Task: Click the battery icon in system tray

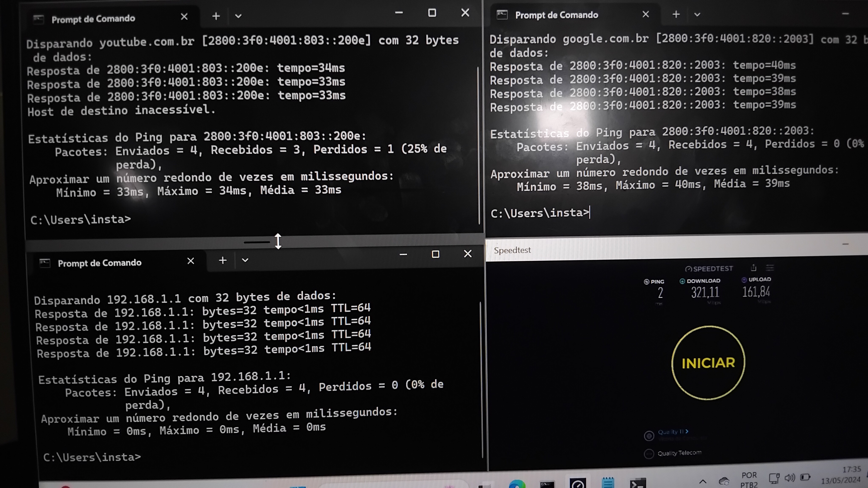Action: point(805,477)
